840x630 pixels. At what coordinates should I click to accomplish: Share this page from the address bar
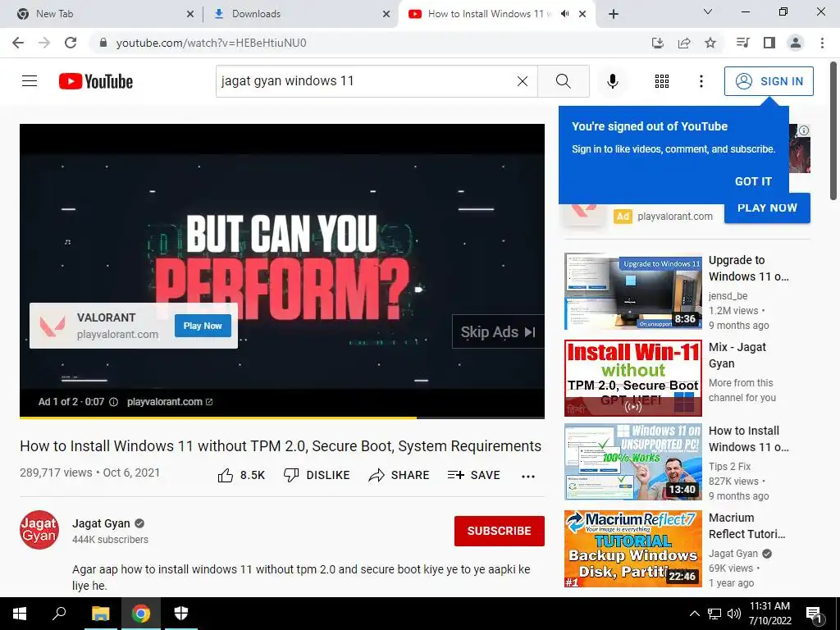point(684,43)
